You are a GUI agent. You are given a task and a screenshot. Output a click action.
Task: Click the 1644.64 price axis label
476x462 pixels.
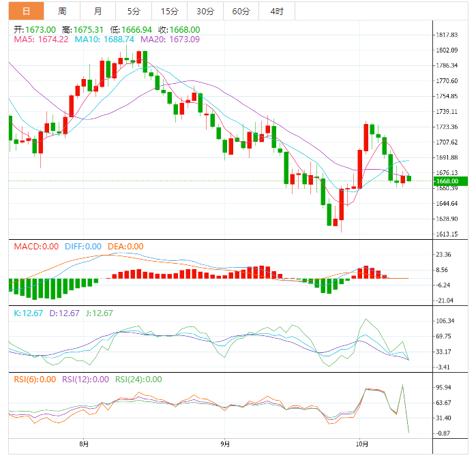click(447, 204)
